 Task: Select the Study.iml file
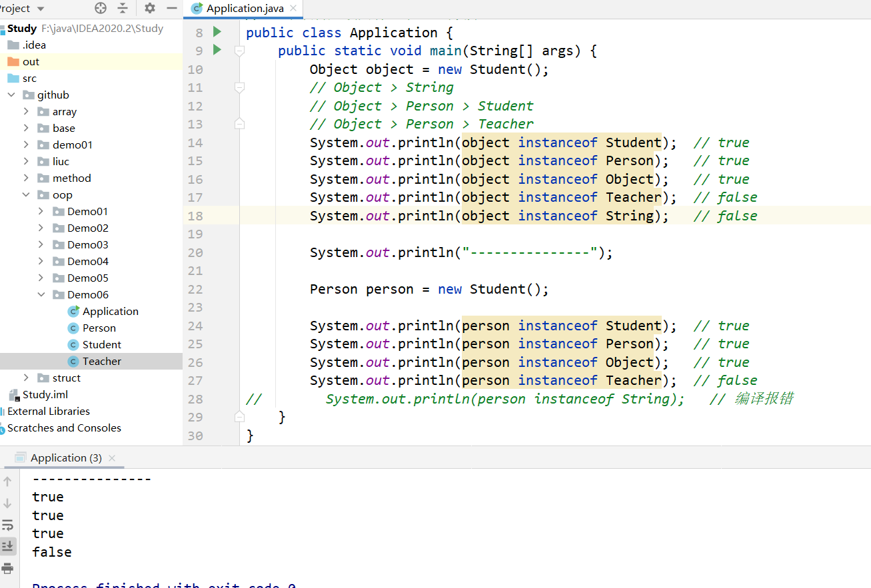(x=45, y=394)
